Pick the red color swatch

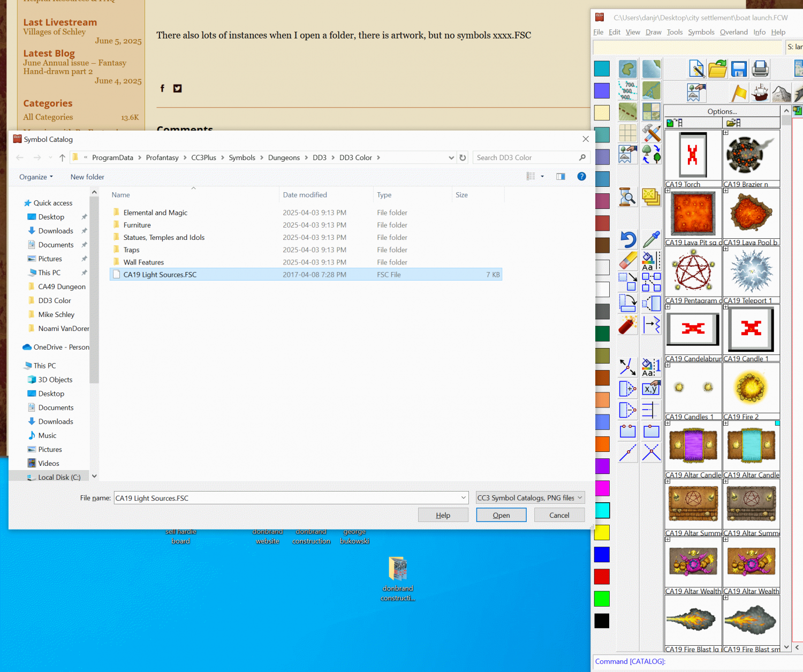click(602, 577)
